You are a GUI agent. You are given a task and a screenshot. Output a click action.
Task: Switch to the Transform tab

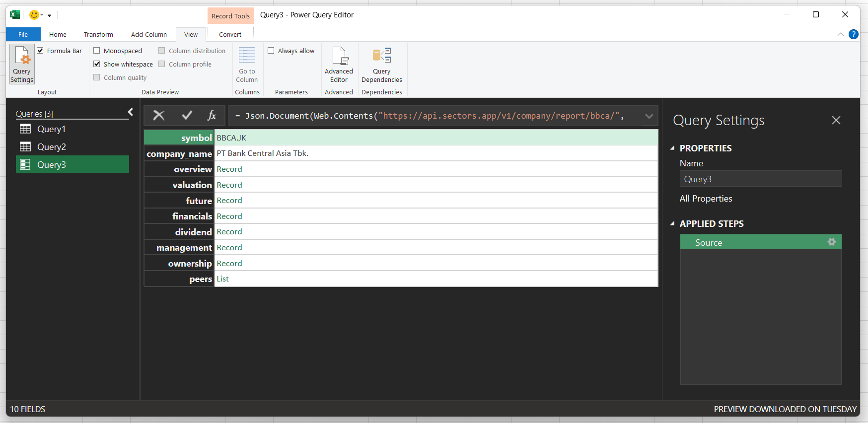[x=98, y=34]
